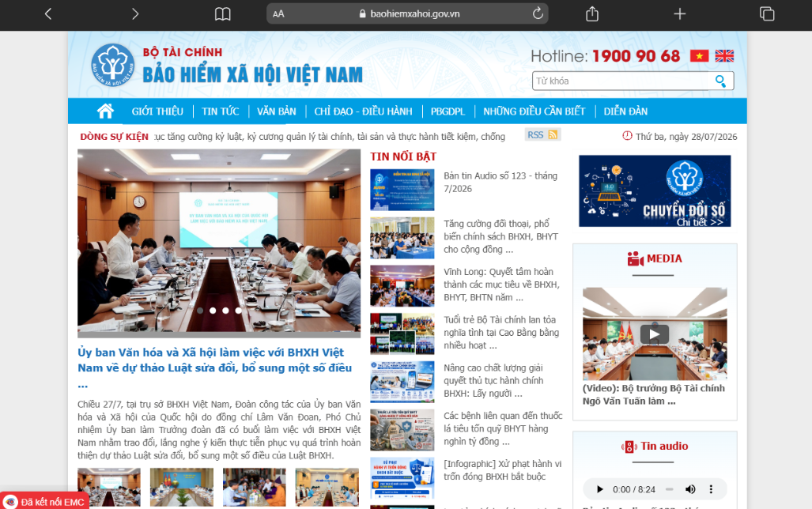Switch to English with the UK flag

pos(724,56)
